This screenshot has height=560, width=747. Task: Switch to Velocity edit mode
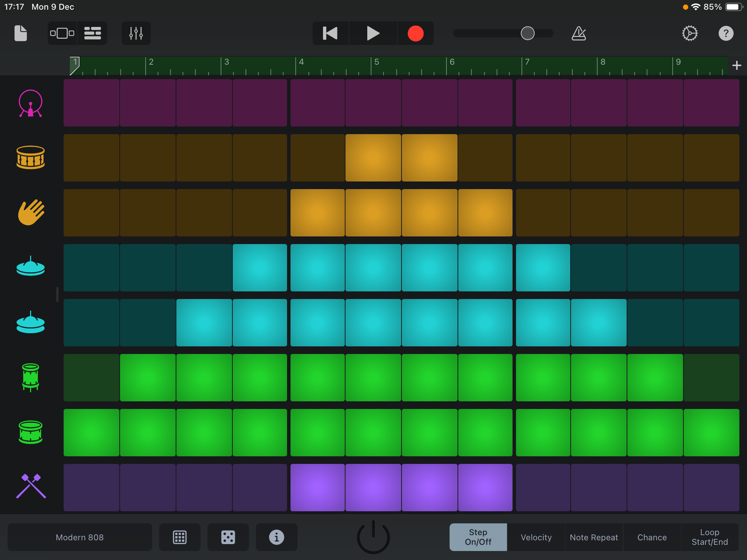[536, 537]
